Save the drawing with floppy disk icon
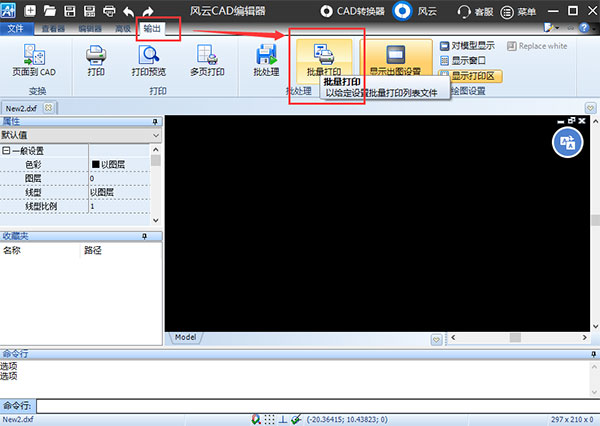Viewport: 600px width, 426px height. tap(70, 11)
